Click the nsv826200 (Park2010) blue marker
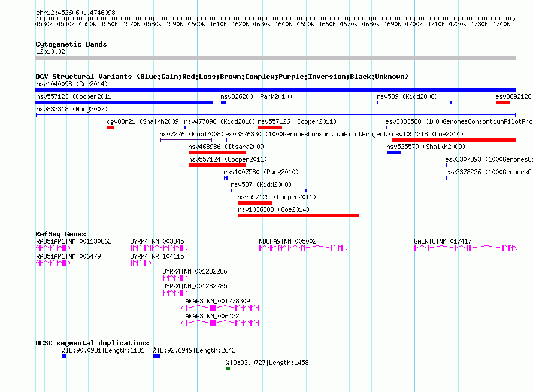533x392 pixels. point(223,102)
